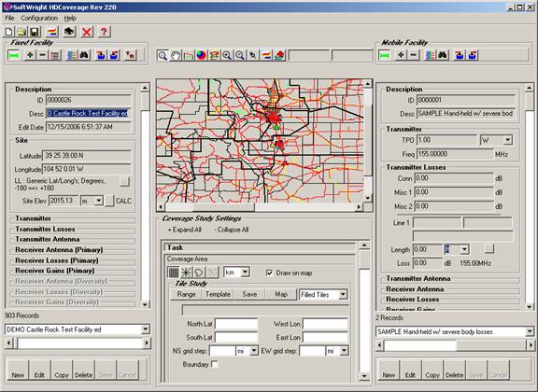Viewport: 538px width, 392px height.
Task: Click the colored columns icon in Fixed Facility toolbar
Action: (72, 55)
